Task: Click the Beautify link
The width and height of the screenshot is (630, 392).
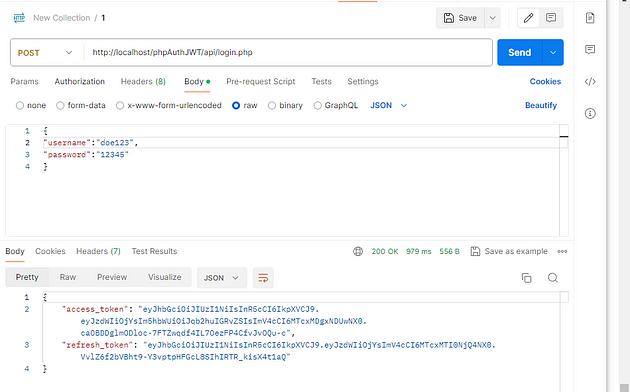Action: click(541, 106)
